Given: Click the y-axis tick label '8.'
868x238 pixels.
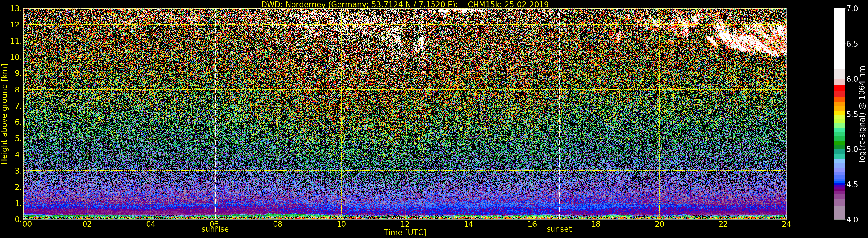Looking at the screenshot, I should [18, 90].
